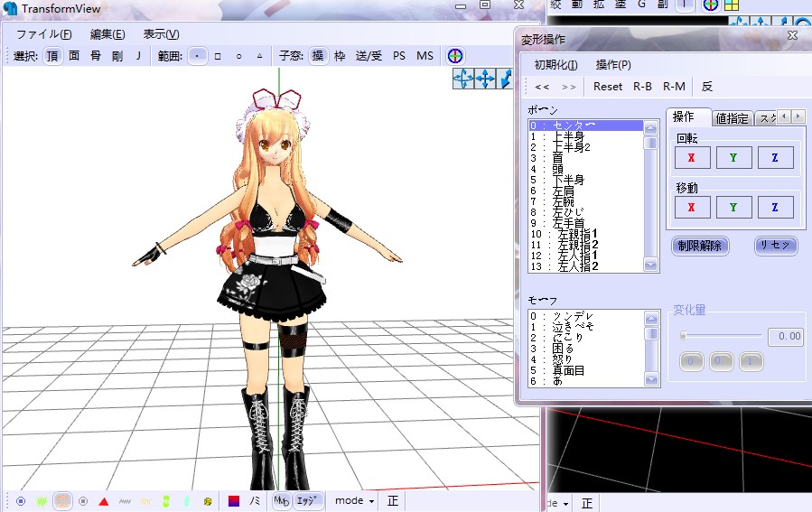Screen dimensions: 812x512
Task: Toggle the red triangle display icon
Action: [104, 501]
